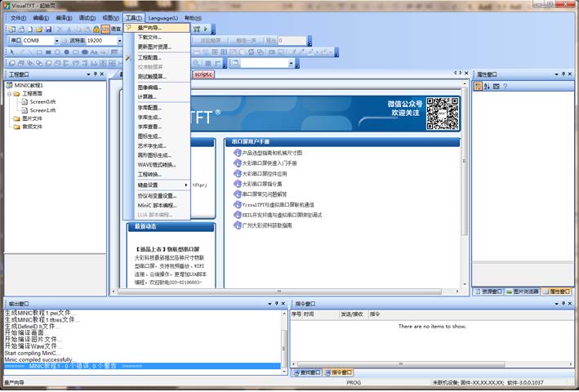Switch to the 查找窗口 bottom tab
This screenshot has width=579, height=392.
point(306,372)
